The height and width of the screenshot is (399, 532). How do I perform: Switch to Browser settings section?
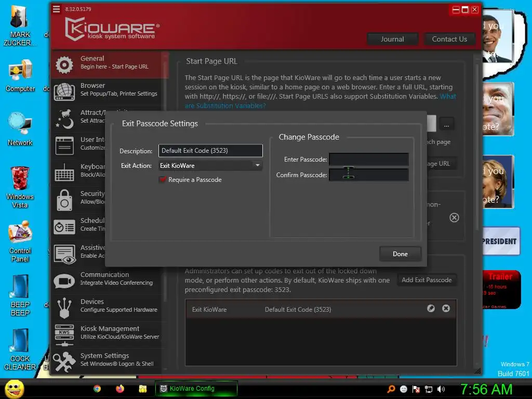(x=109, y=91)
